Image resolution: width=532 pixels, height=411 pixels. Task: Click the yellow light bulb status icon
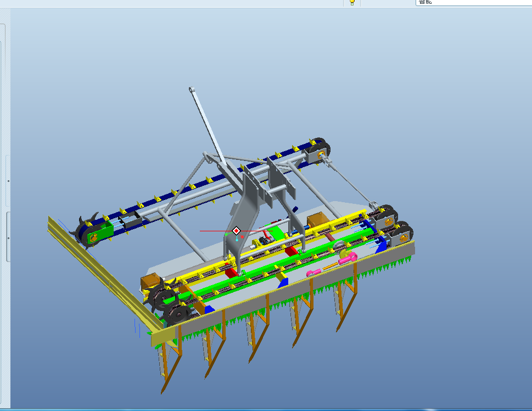pos(352,2)
